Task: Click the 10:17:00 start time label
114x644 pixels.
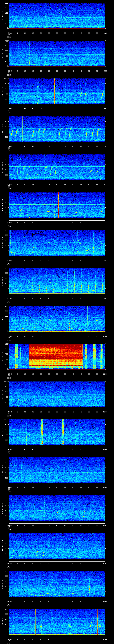Action: [9, 639]
